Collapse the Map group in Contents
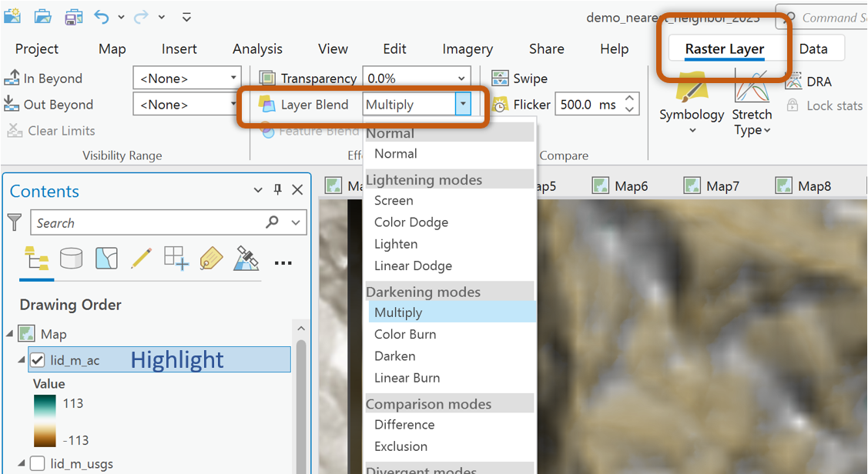The width and height of the screenshot is (868, 474). click(10, 334)
